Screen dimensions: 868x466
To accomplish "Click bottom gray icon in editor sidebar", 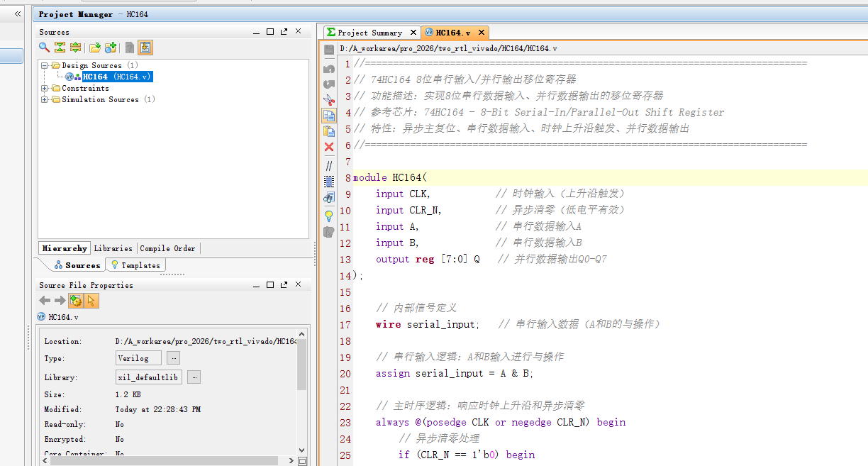I will (x=329, y=232).
